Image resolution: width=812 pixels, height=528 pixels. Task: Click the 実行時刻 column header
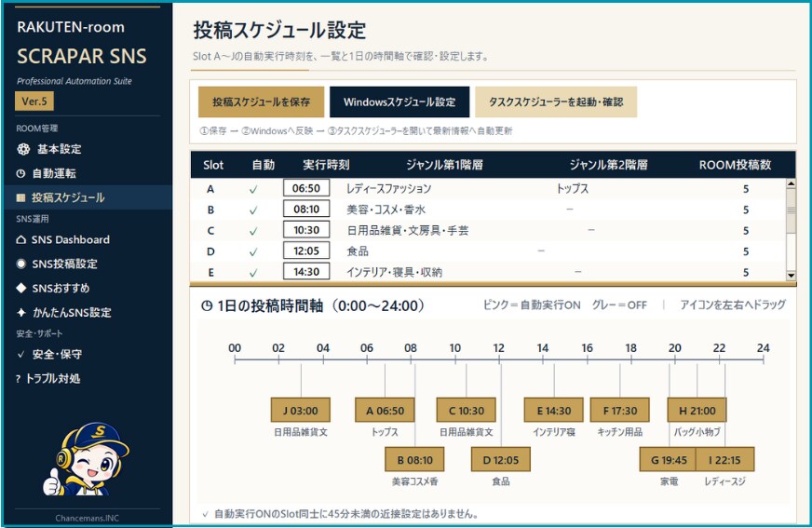(x=326, y=165)
